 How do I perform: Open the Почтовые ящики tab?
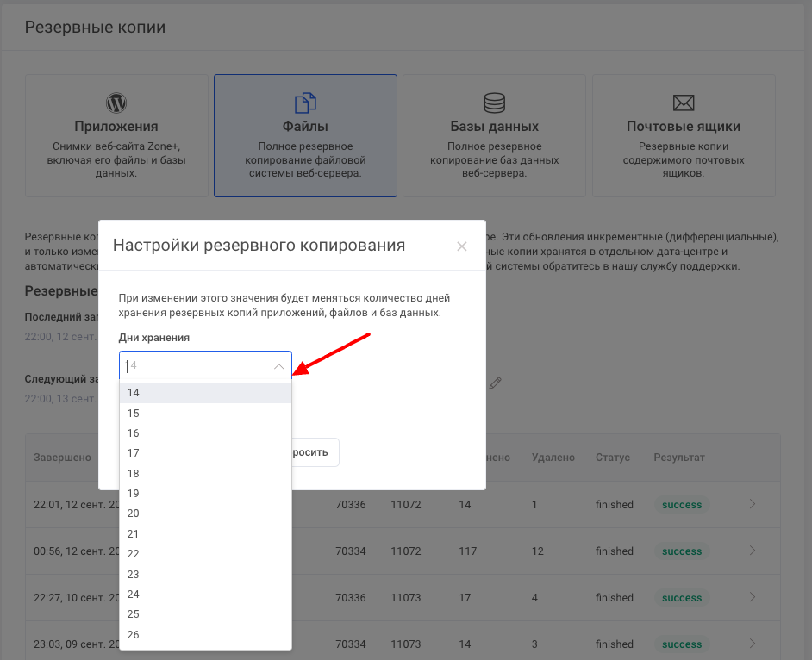click(684, 136)
